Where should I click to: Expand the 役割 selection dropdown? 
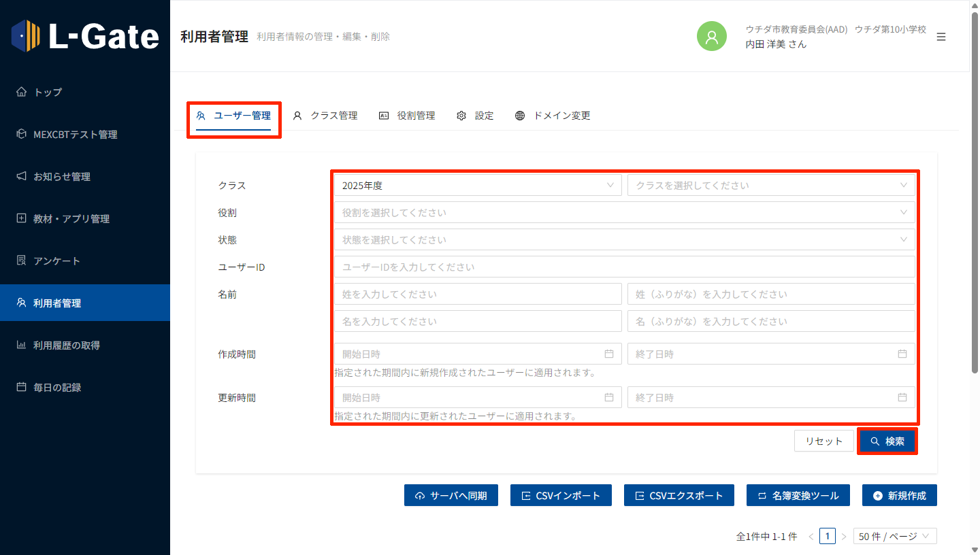click(623, 212)
